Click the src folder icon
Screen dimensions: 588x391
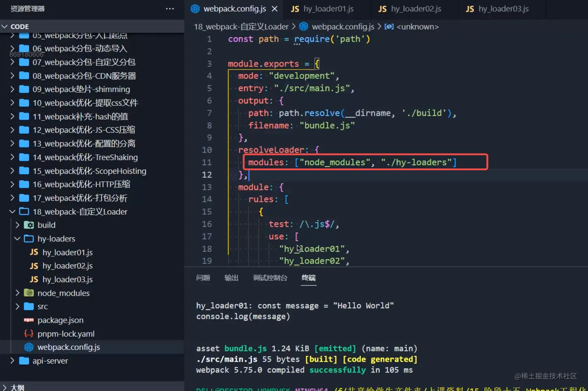click(29, 307)
